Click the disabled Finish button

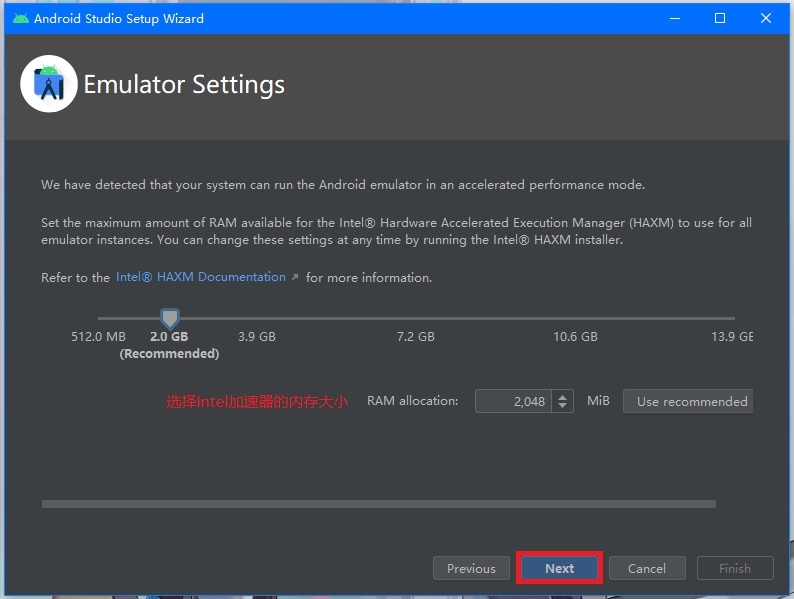pos(735,568)
